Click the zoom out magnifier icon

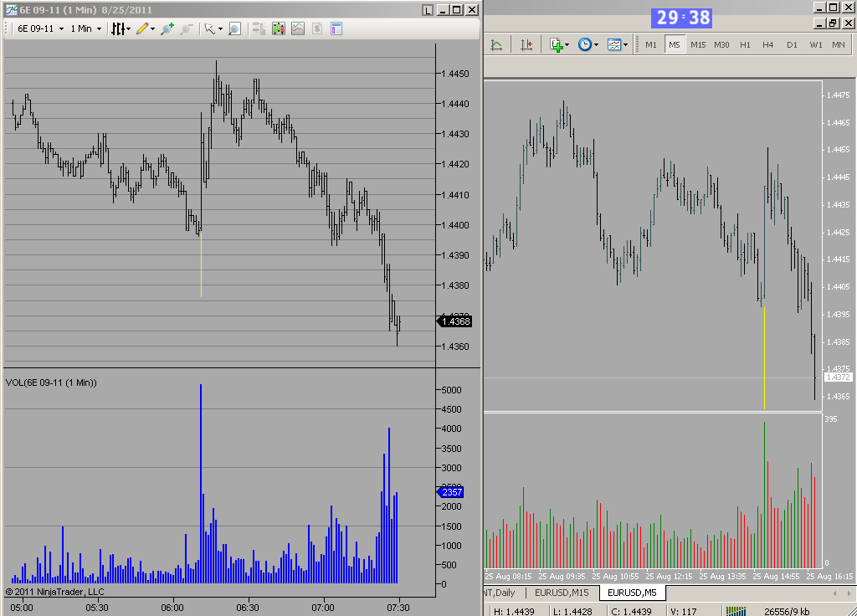[x=186, y=29]
